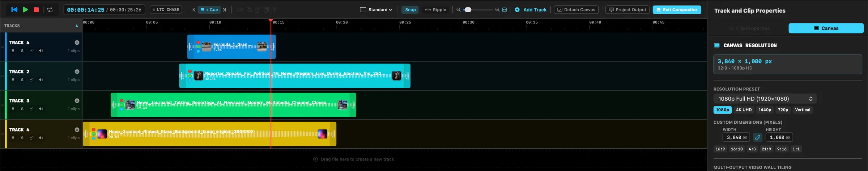Click the canvas Width input field
Image resolution: width=868 pixels, height=171 pixels.
click(x=736, y=137)
